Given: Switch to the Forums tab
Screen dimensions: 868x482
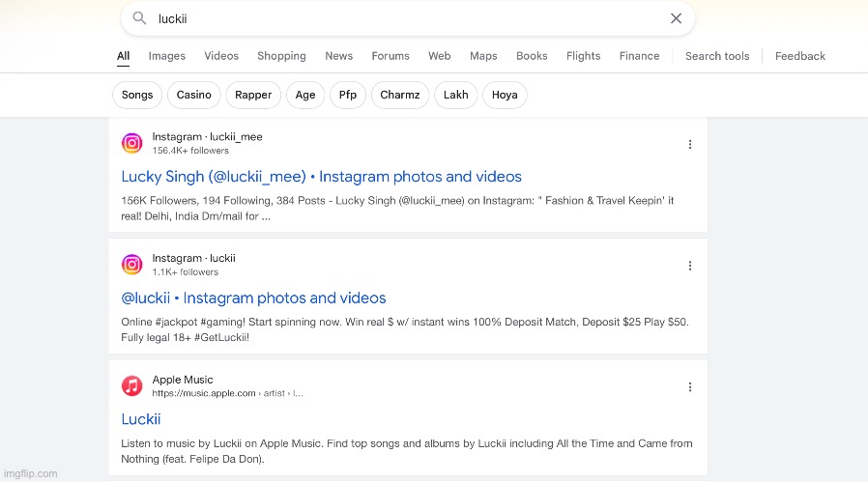Looking at the screenshot, I should [391, 56].
